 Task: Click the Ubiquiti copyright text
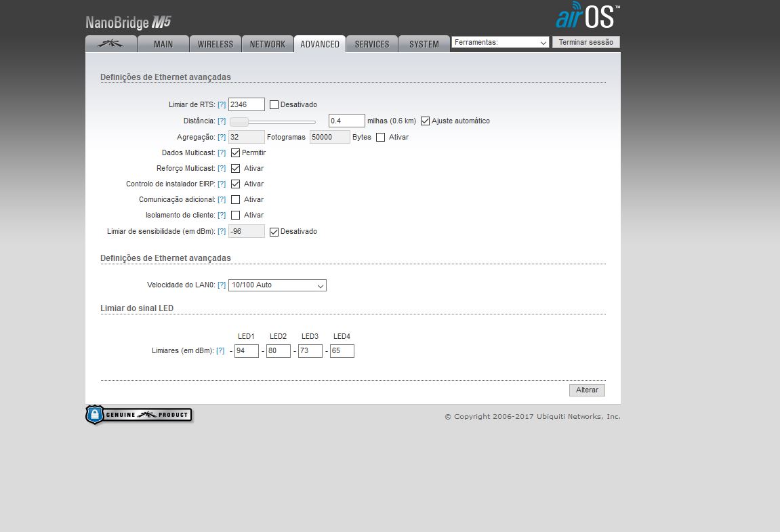532,417
